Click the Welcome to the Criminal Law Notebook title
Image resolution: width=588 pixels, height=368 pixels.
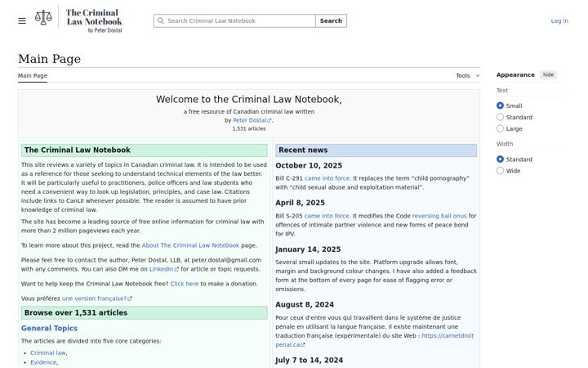(249, 100)
